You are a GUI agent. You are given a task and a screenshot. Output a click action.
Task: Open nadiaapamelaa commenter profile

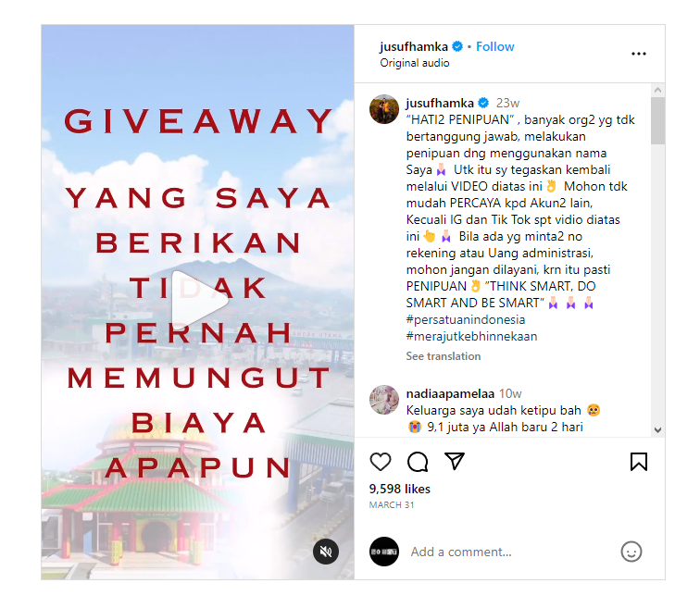(x=450, y=393)
